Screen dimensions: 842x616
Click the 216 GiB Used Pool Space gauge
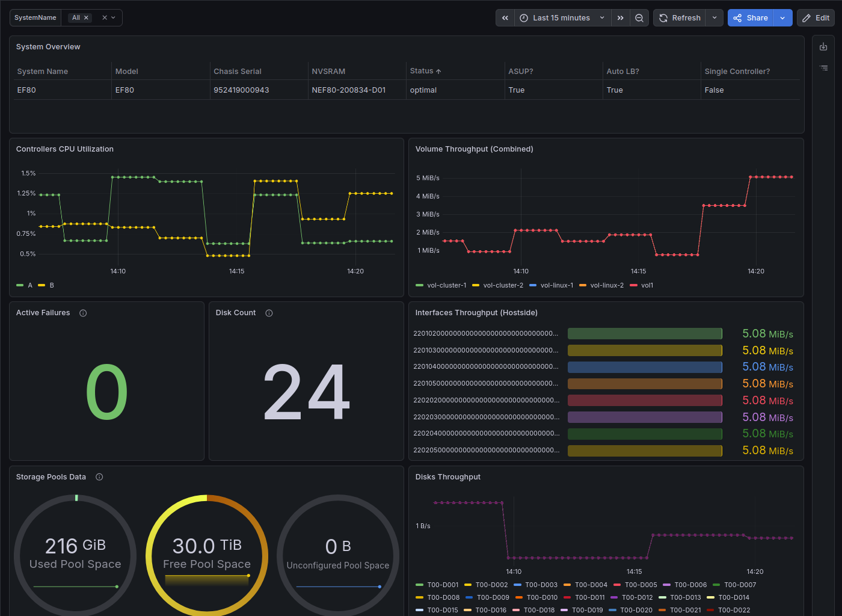click(x=75, y=555)
